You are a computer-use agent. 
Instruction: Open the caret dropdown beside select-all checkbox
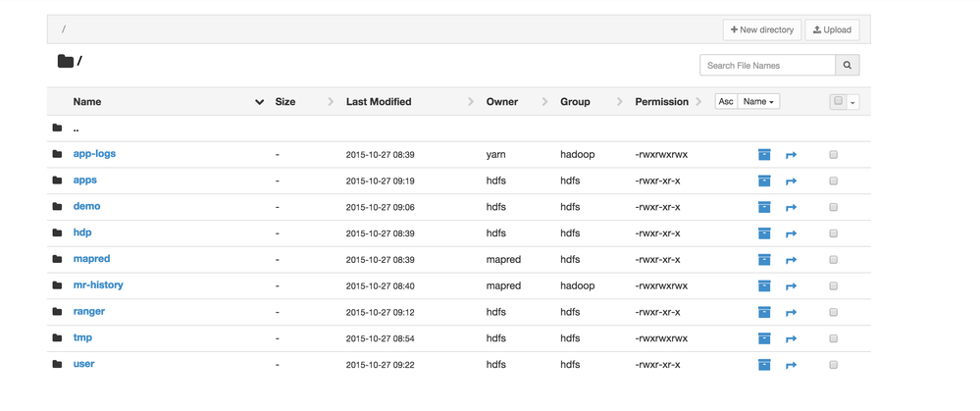[x=853, y=102]
